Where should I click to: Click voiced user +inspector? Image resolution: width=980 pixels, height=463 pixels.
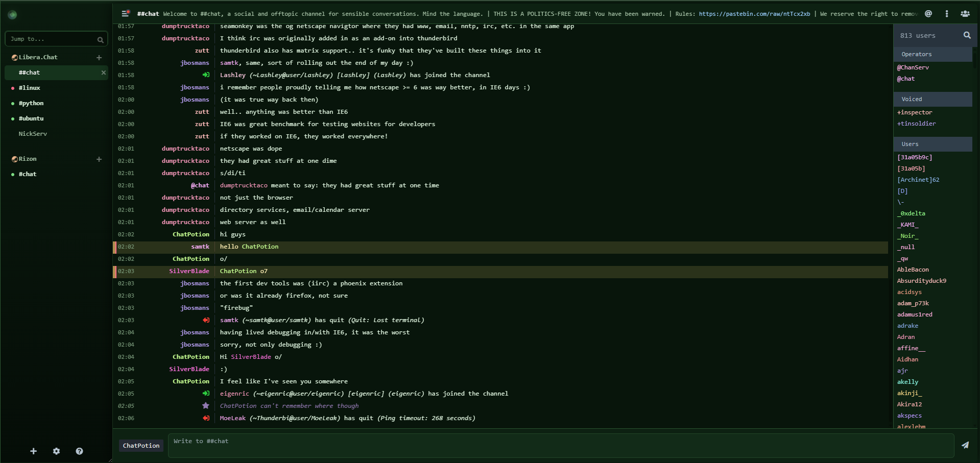[x=915, y=112]
